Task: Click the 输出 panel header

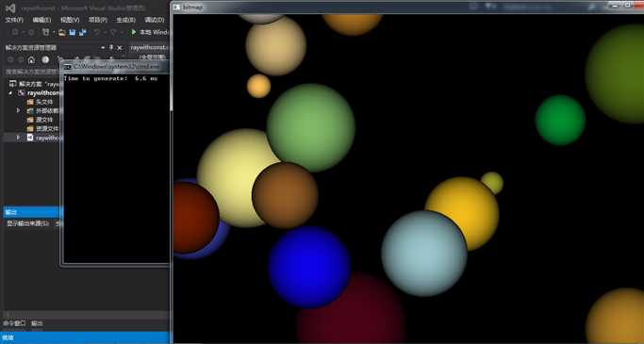Action: point(33,212)
